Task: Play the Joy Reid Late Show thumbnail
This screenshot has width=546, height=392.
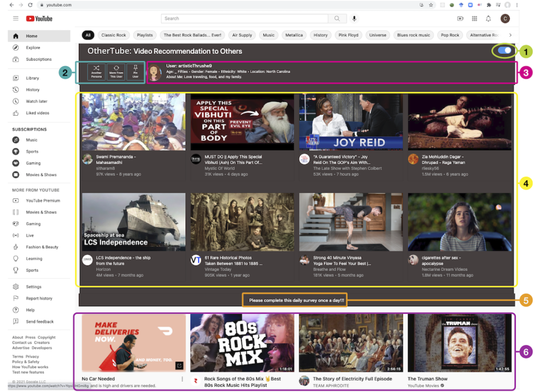Action: [x=351, y=122]
